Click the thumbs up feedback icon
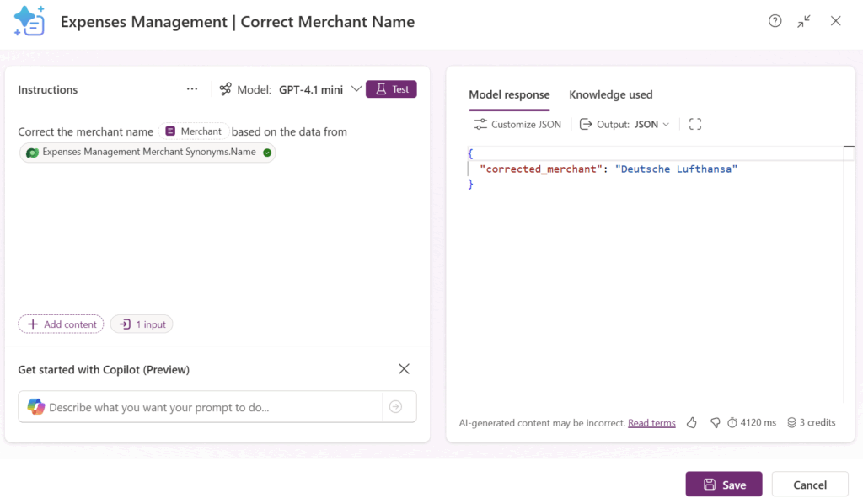Viewport: 863px width, 504px height. 692,422
